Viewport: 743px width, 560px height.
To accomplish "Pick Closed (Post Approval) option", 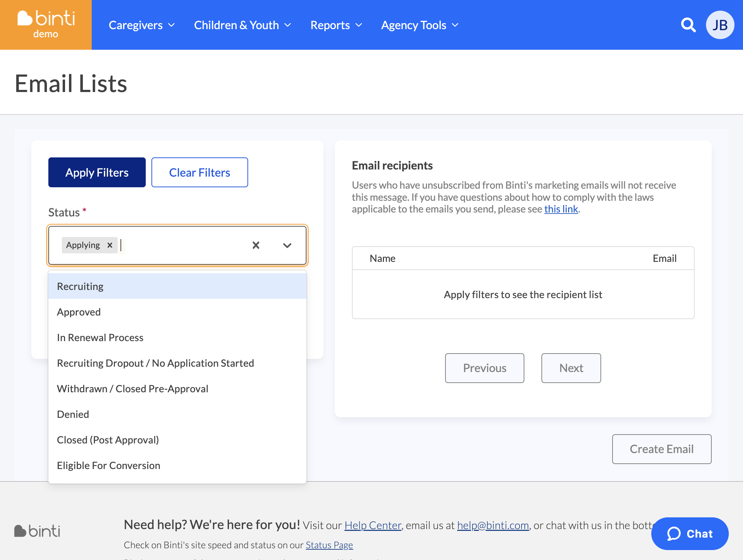I will pyautogui.click(x=177, y=440).
